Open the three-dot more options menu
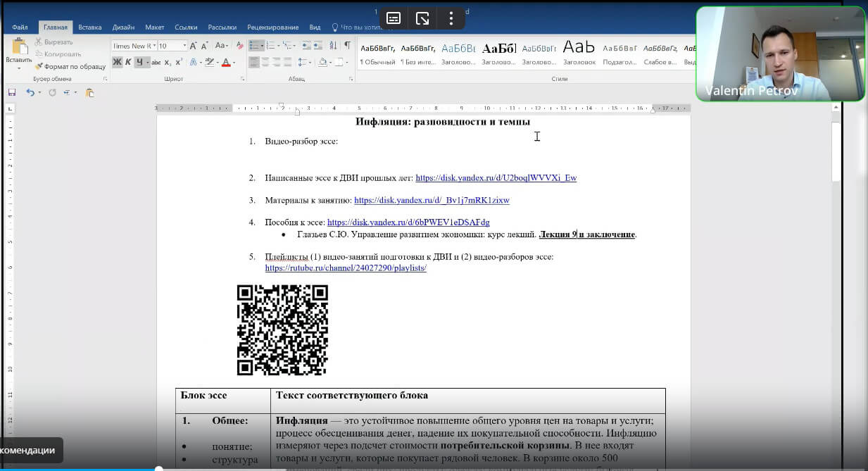868x471 pixels. tap(451, 18)
